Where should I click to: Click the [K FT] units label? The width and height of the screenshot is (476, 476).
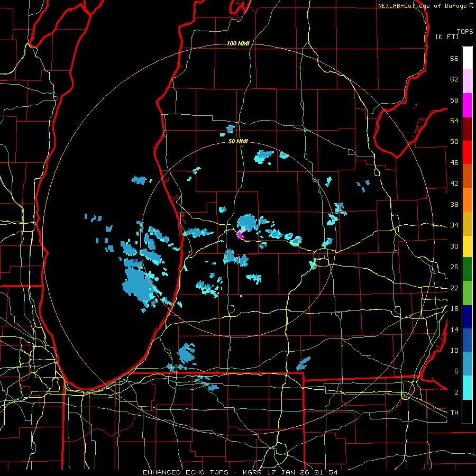pos(447,36)
